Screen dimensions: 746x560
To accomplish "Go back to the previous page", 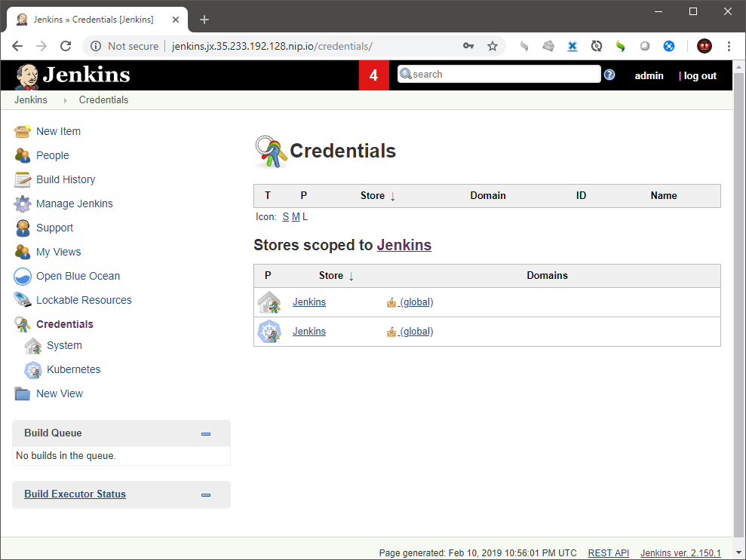I will tap(17, 46).
